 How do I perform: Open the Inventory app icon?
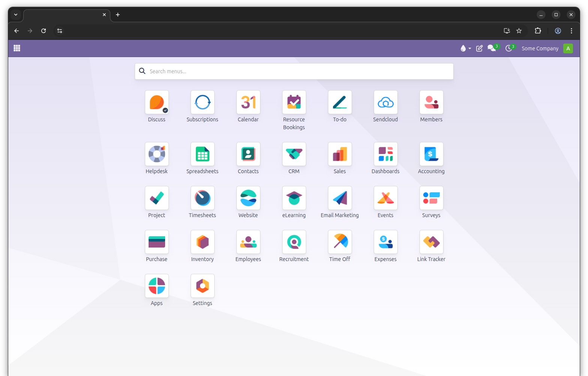pyautogui.click(x=202, y=242)
